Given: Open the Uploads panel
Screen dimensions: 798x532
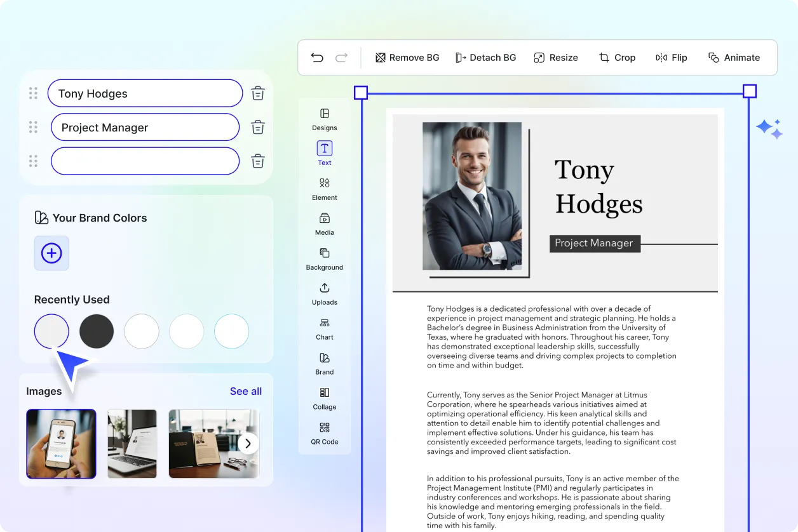Looking at the screenshot, I should pyautogui.click(x=325, y=294).
